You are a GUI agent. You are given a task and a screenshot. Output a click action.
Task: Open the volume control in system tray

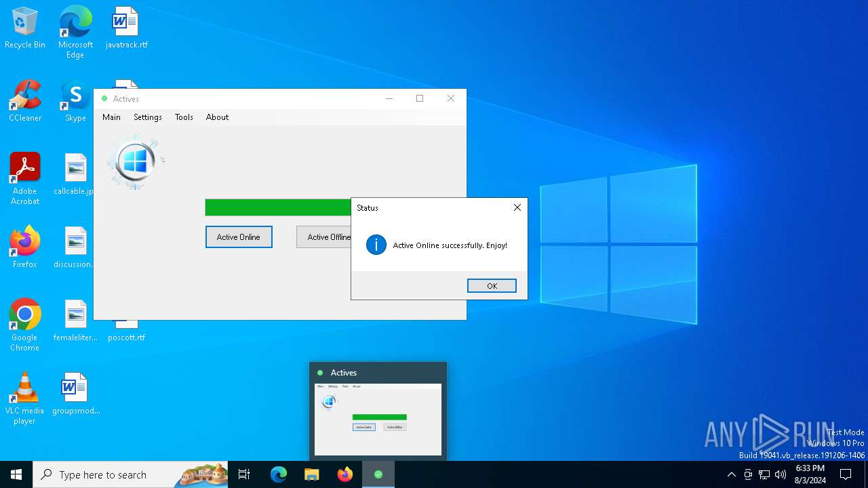781,474
